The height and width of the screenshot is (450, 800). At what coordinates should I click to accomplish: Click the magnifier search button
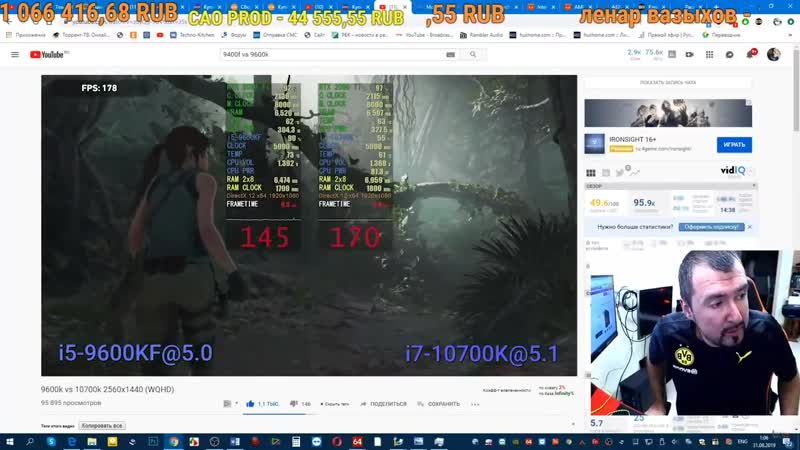pyautogui.click(x=473, y=55)
